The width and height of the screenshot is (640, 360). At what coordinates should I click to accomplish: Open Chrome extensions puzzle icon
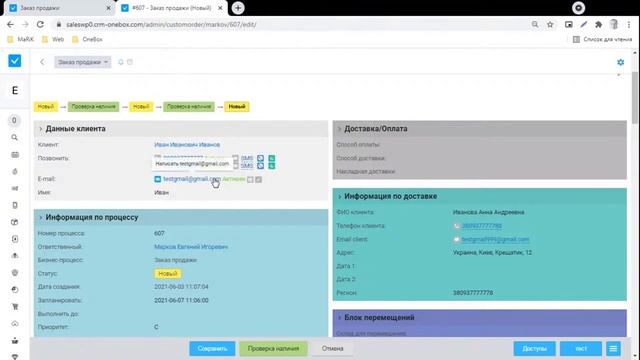coord(598,24)
